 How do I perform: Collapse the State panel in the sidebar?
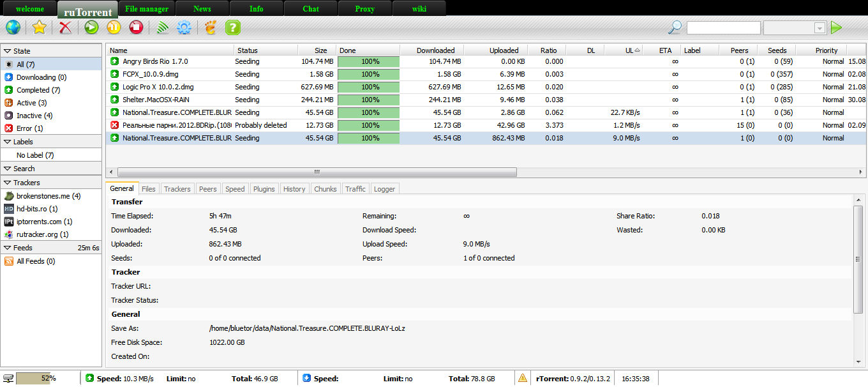point(51,50)
